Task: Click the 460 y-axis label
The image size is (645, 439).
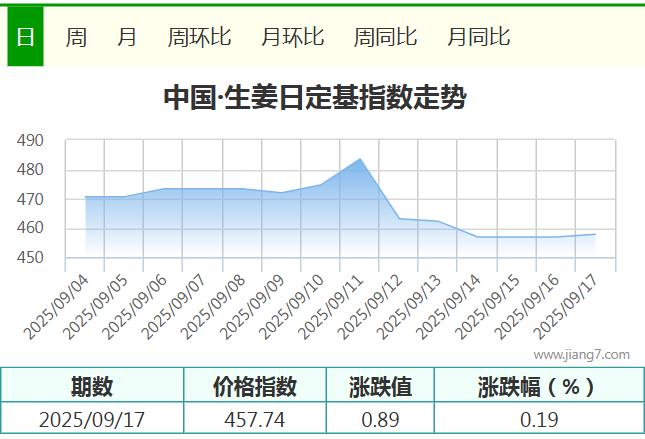Action: [x=30, y=228]
